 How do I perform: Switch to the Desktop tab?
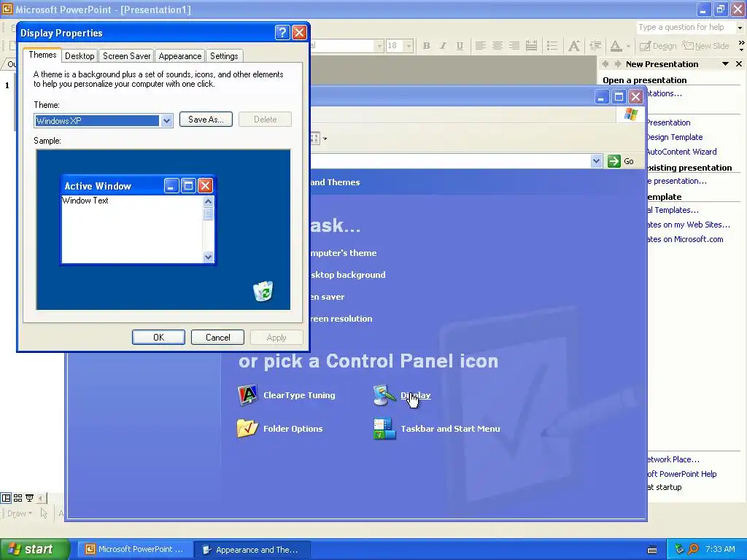click(80, 55)
